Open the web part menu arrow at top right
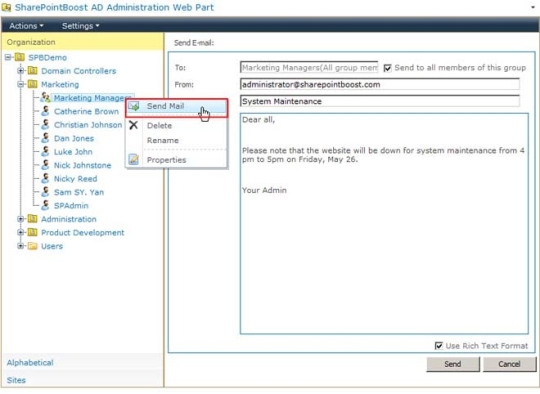540x394 pixels. (x=533, y=7)
